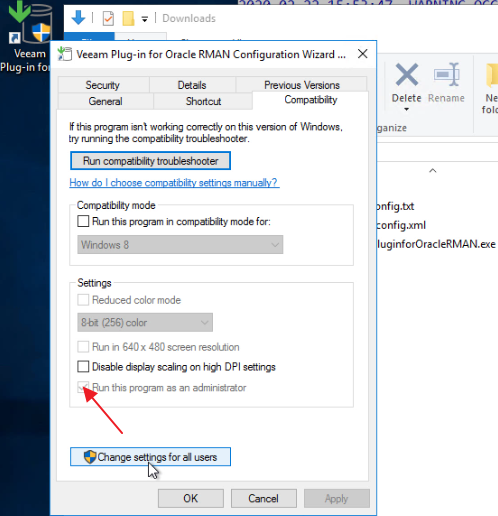Switch to the Details tab
Viewport: 498px width, 516px height.
pyautogui.click(x=192, y=85)
